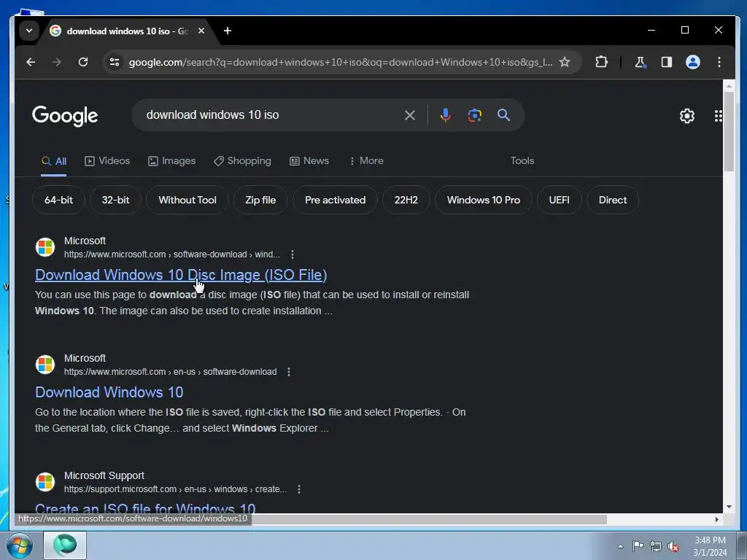This screenshot has width=747, height=560.
Task: Reload the current page
Action: [x=83, y=62]
